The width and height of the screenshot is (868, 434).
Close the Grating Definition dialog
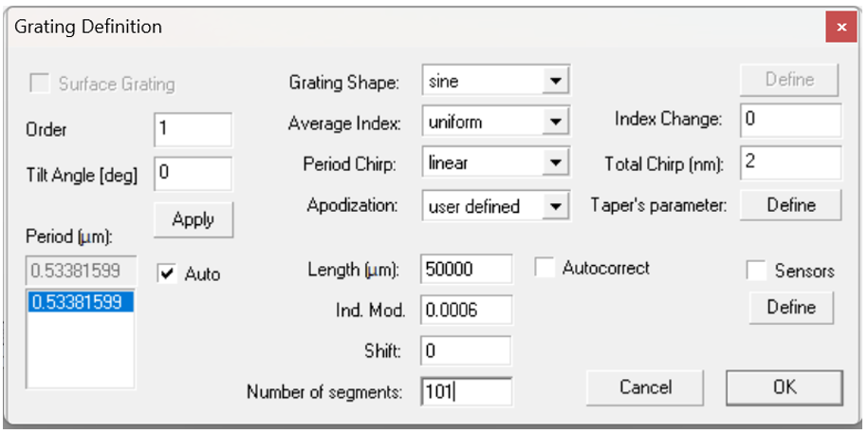click(840, 28)
